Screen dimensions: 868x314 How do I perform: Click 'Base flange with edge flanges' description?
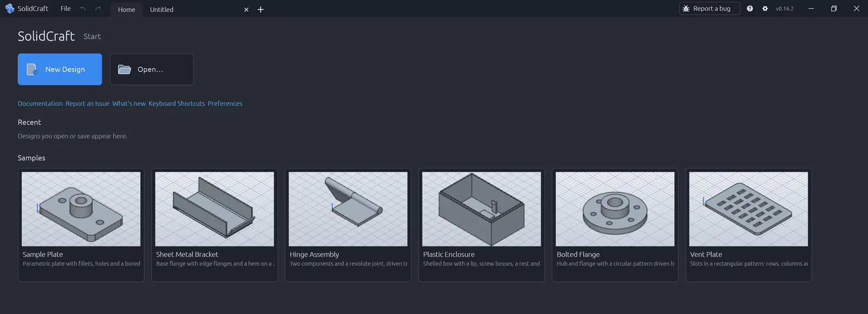coord(215,264)
